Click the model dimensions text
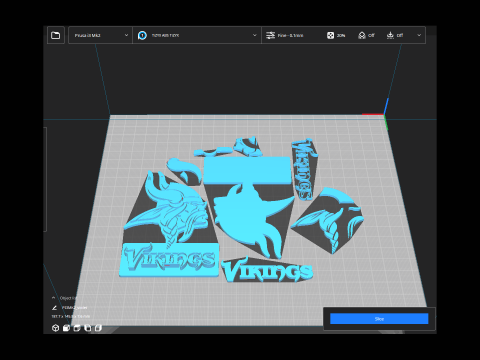This screenshot has width=480, height=360. (70, 316)
